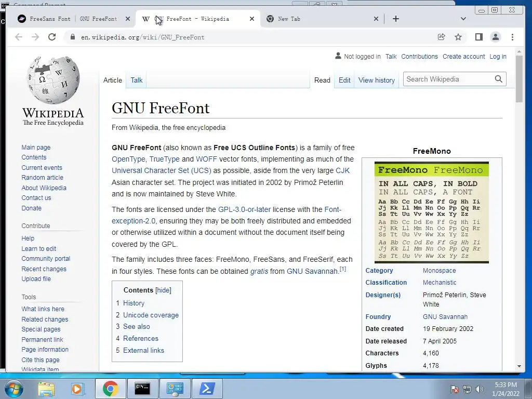Close the GNU FreeFont Wikipedia tab
Screen dimensions: 532x399
click(x=252, y=19)
